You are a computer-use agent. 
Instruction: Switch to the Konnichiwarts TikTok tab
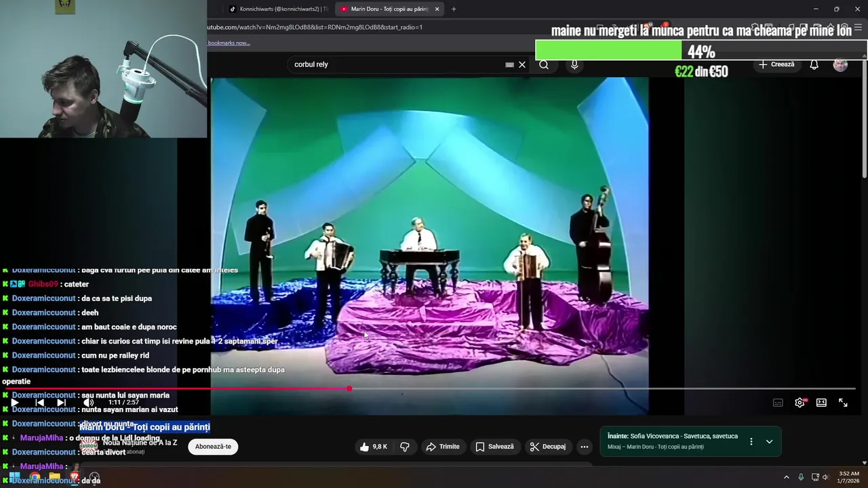(278, 9)
